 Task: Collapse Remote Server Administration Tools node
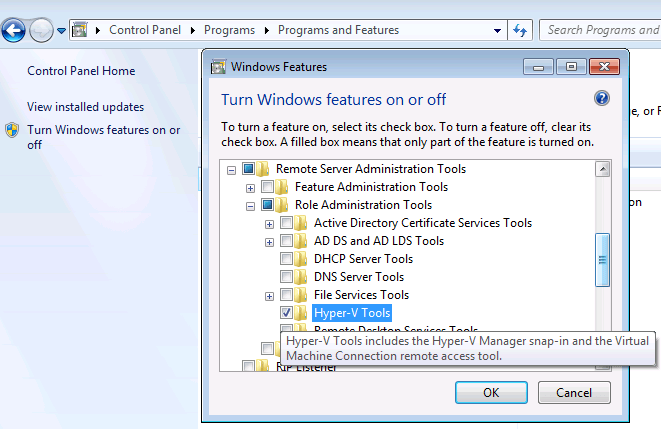[x=231, y=170]
